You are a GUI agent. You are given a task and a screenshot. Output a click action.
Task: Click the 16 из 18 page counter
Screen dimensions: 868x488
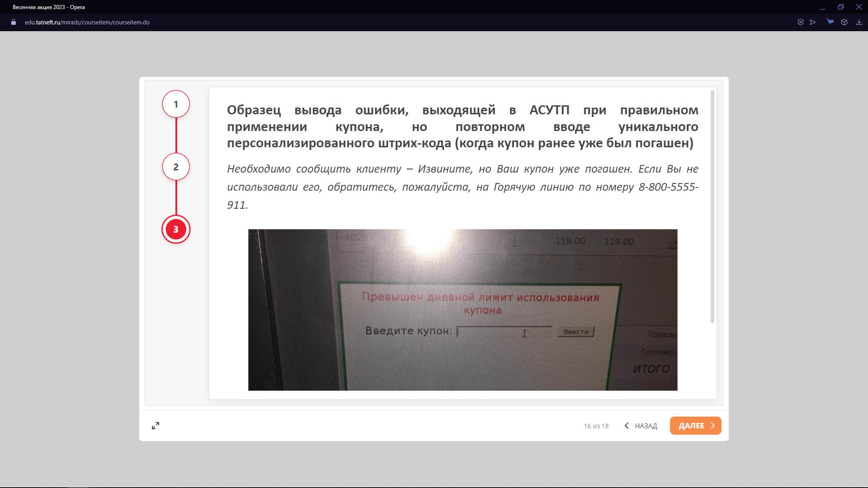click(x=596, y=426)
